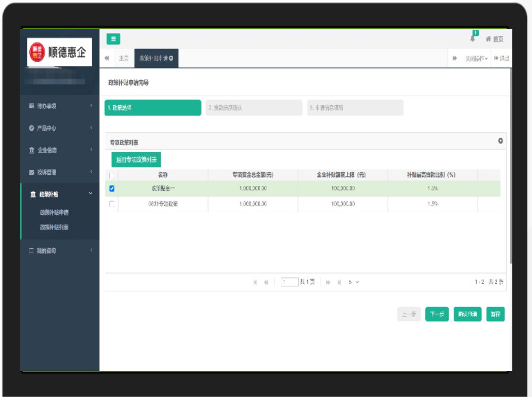Click the panel collapse icon in 专项政策列表 header
This screenshot has width=532, height=397.
(x=500, y=141)
